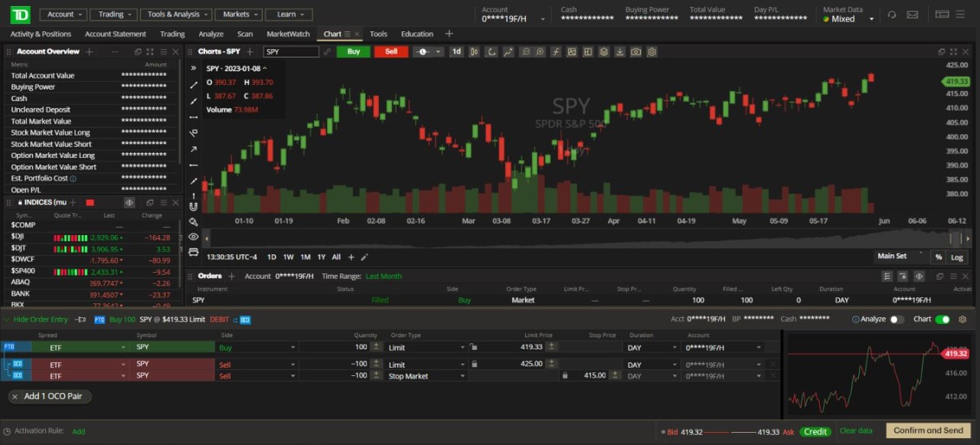980x445 pixels.
Task: Open the Buy side dropdown
Action: (256, 347)
